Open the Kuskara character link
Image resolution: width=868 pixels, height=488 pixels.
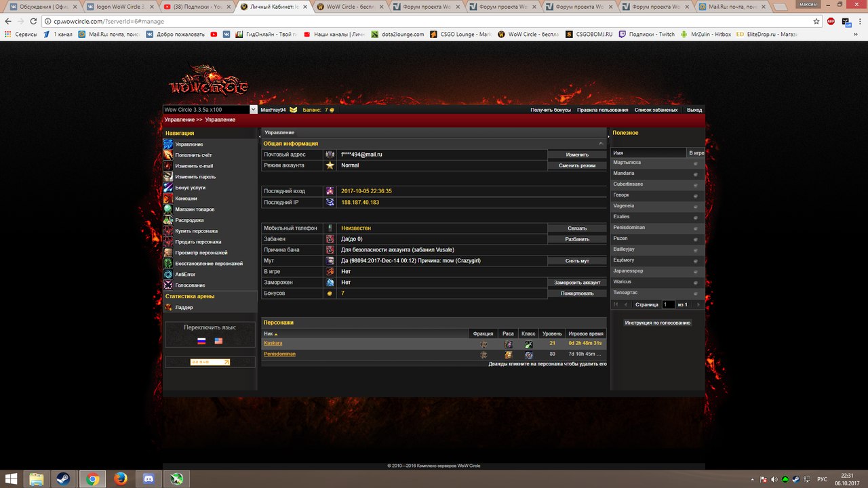click(x=273, y=344)
